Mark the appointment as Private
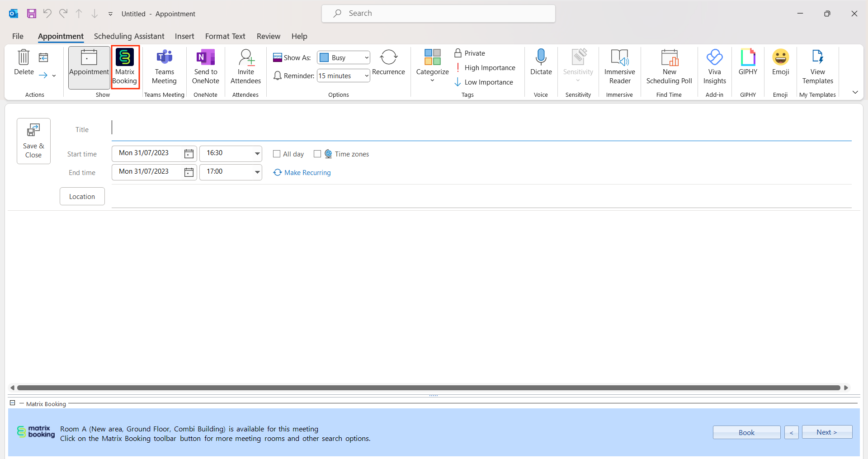This screenshot has width=868, height=459. click(x=470, y=53)
